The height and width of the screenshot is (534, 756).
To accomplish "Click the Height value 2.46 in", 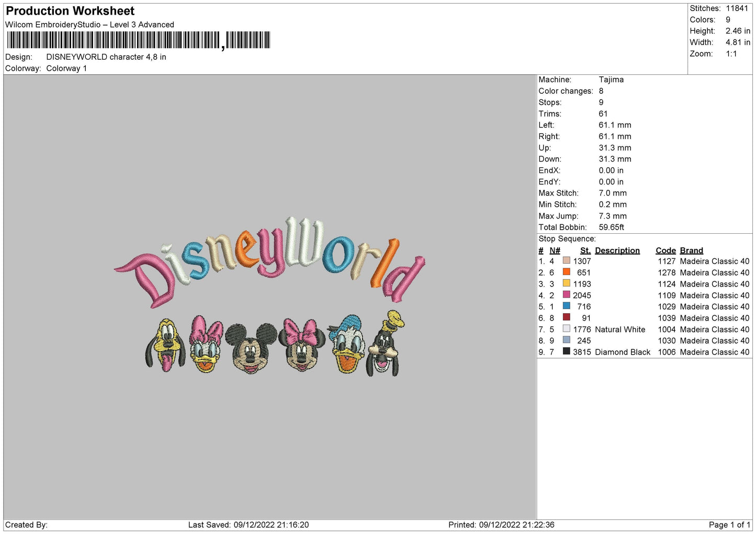I will tap(738, 31).
